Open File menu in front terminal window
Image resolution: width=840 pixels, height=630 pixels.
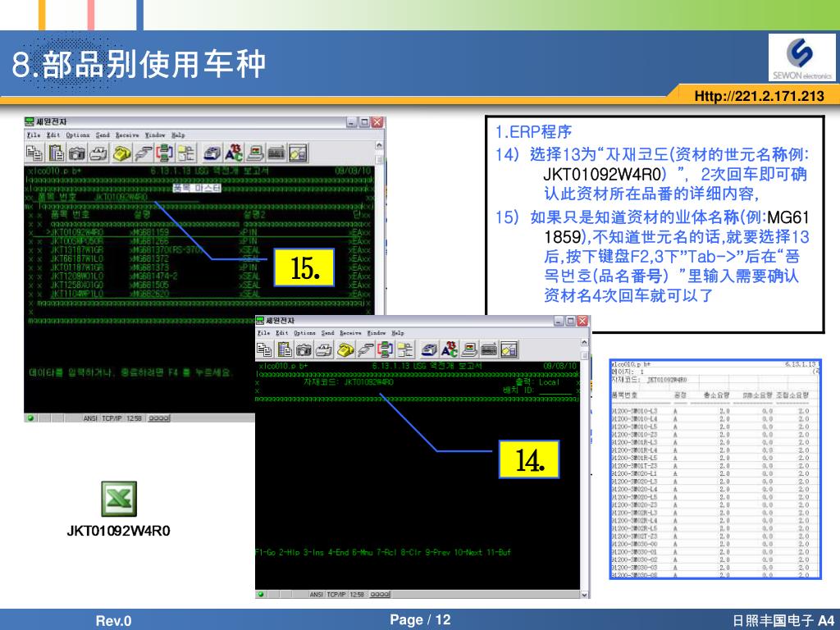click(263, 333)
